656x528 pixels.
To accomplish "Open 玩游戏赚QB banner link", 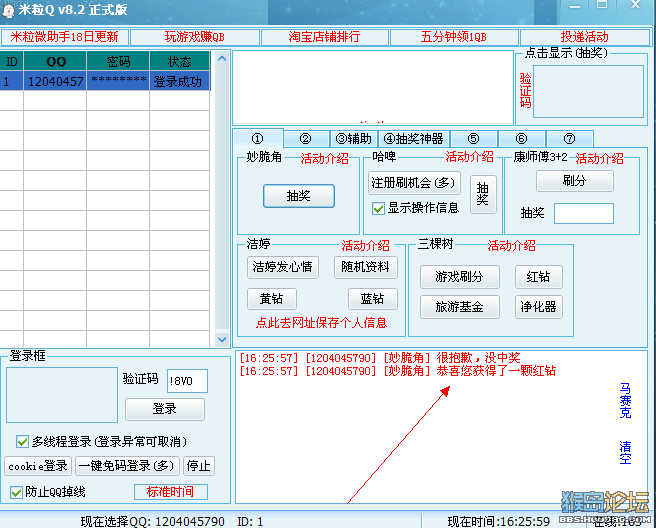I will point(195,37).
